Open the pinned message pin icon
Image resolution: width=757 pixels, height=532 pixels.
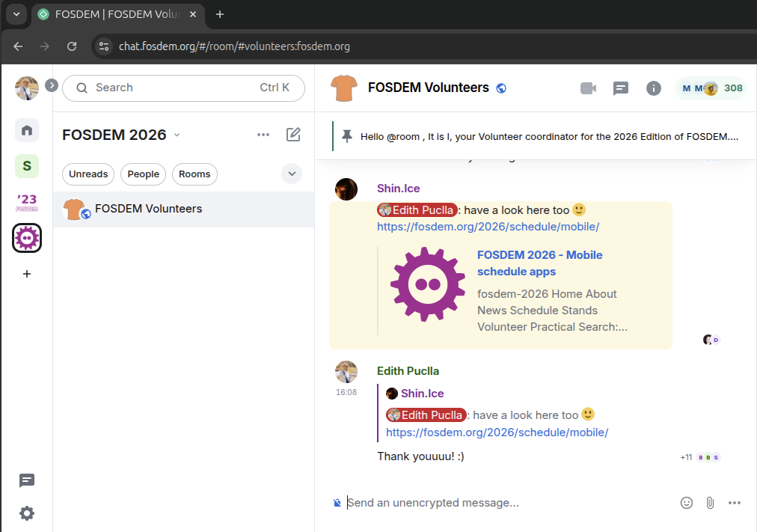coord(346,137)
